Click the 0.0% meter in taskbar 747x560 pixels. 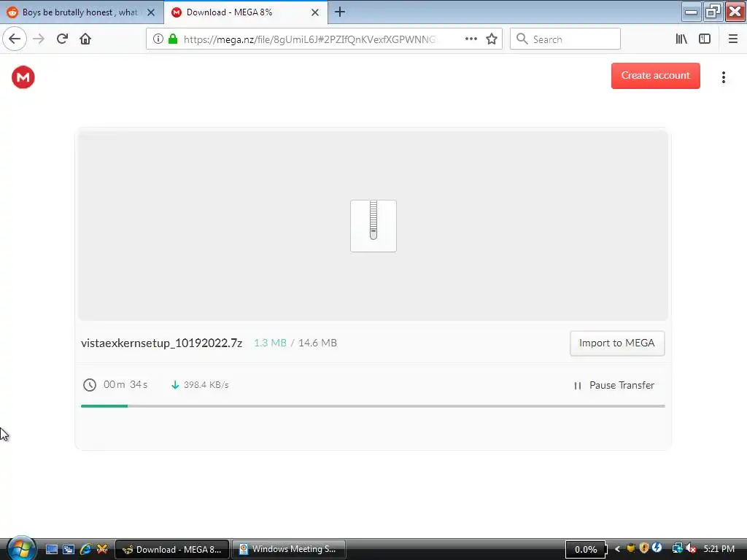pyautogui.click(x=586, y=550)
